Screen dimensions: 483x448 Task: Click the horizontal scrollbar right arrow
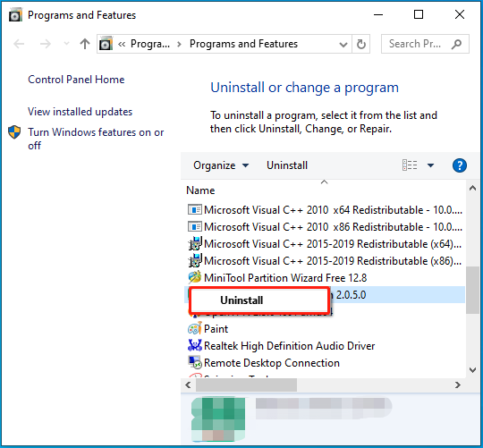click(x=458, y=385)
